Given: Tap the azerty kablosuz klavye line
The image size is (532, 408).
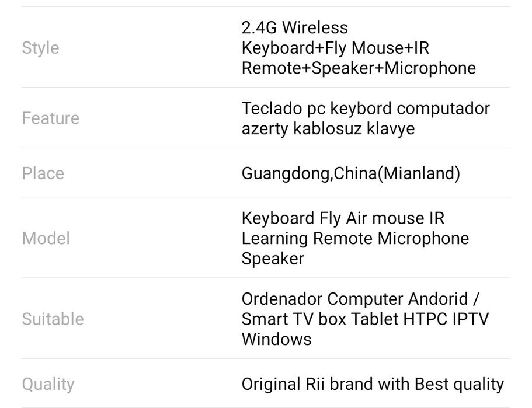Looking at the screenshot, I should point(328,128).
